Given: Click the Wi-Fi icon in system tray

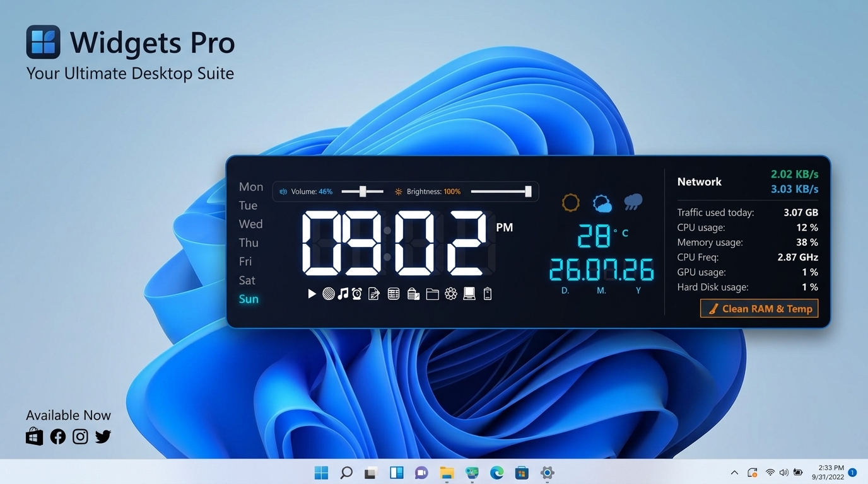Looking at the screenshot, I should pos(770,473).
